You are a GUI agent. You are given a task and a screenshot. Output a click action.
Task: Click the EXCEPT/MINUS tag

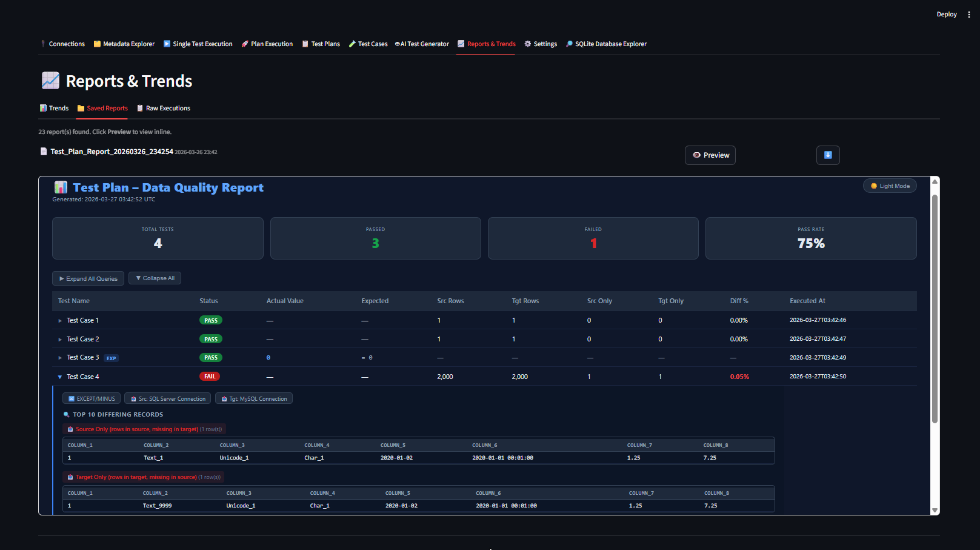click(92, 398)
